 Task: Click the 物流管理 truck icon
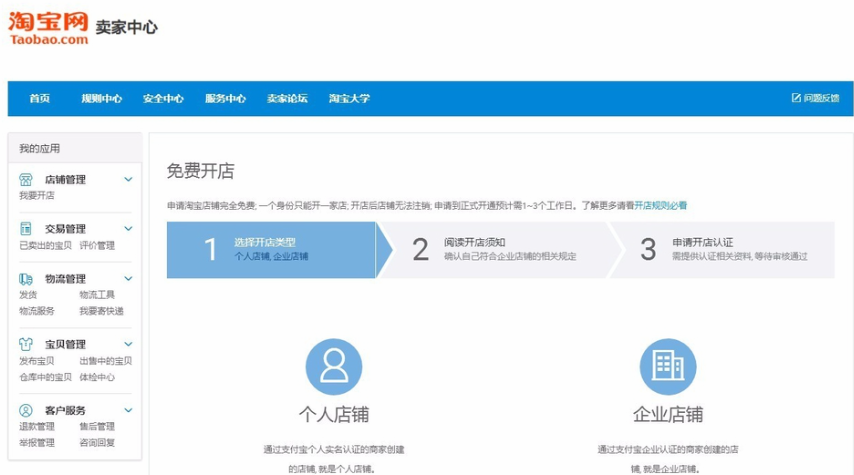(x=26, y=279)
